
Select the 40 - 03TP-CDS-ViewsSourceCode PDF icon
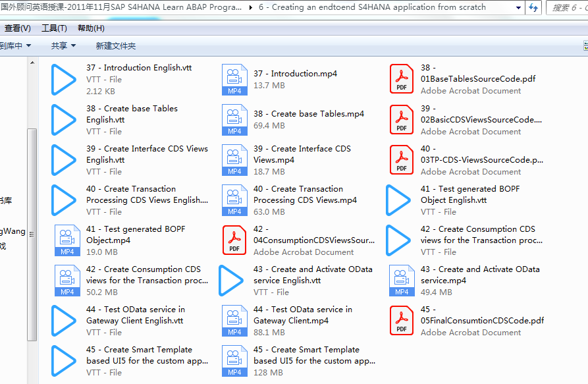pos(402,159)
